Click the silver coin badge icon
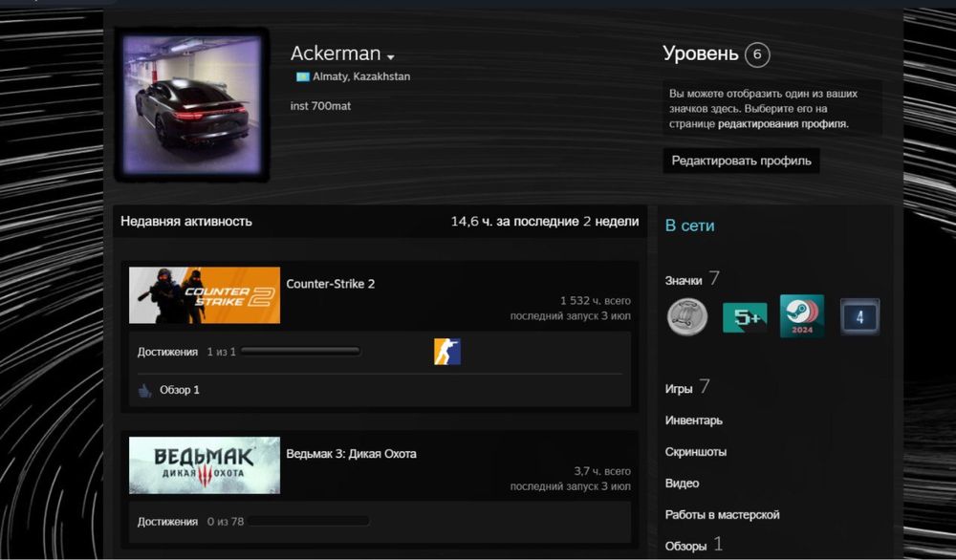This screenshot has height=560, width=956. (687, 317)
